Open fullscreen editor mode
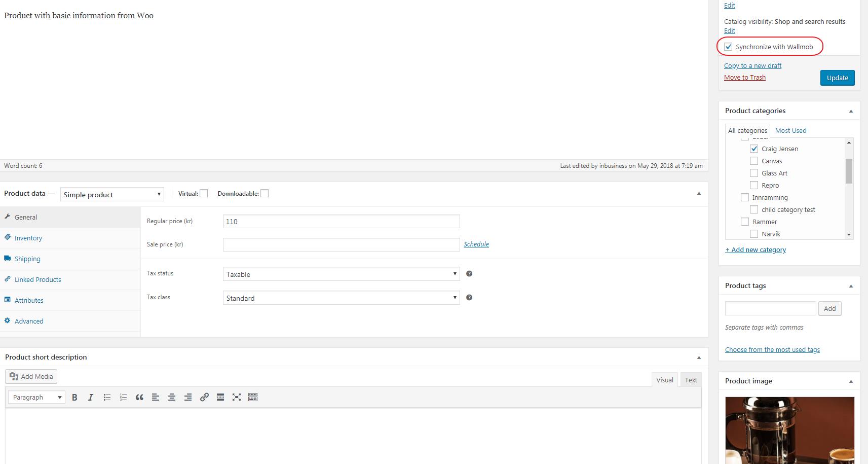 click(x=237, y=398)
